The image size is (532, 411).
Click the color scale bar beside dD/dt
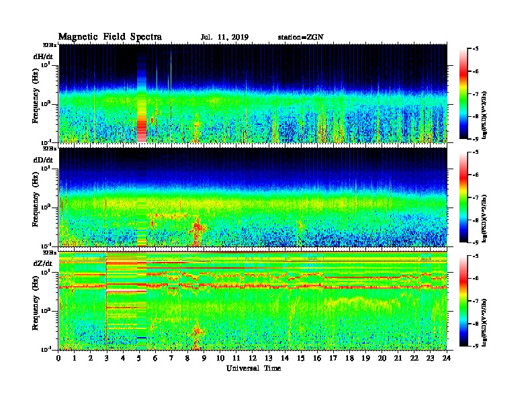pyautogui.click(x=463, y=197)
